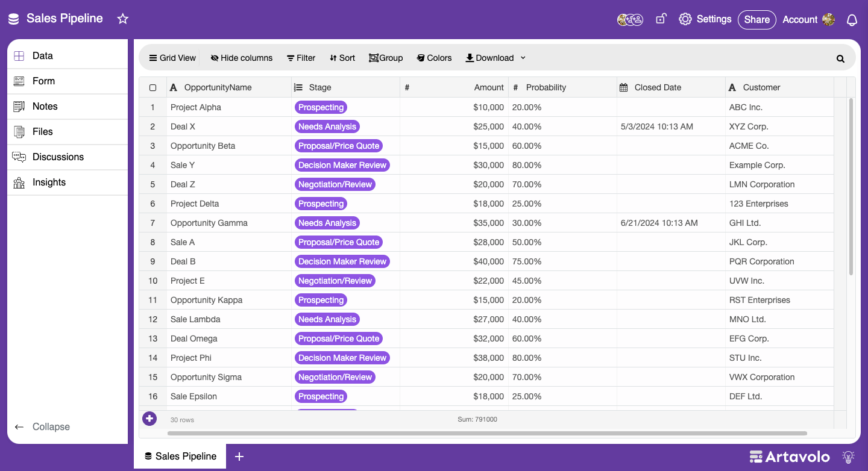Select the Sales Pipeline bottom tab

pyautogui.click(x=180, y=457)
